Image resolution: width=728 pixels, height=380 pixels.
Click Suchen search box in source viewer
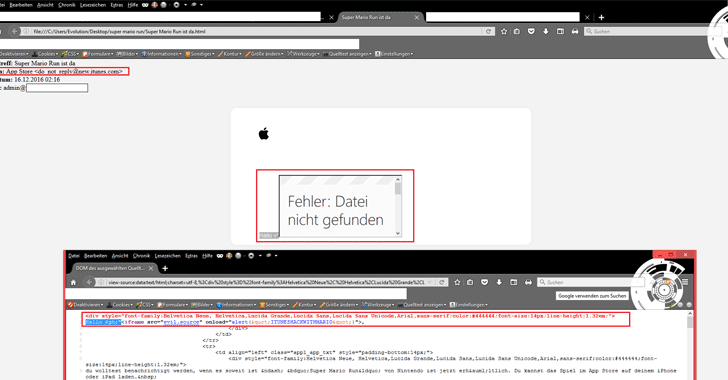[590, 282]
